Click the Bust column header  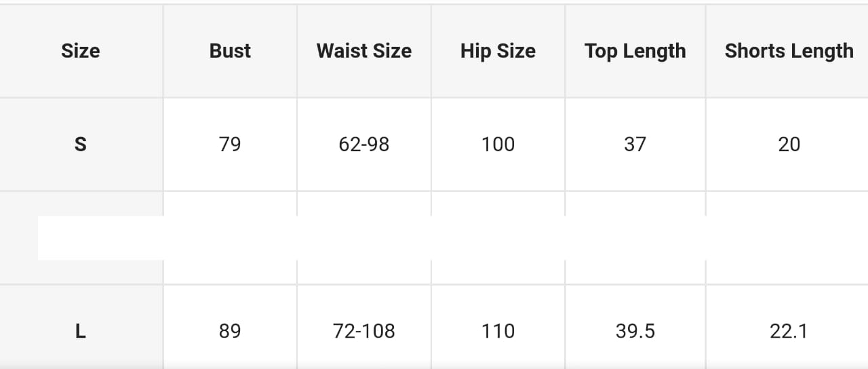(x=230, y=51)
